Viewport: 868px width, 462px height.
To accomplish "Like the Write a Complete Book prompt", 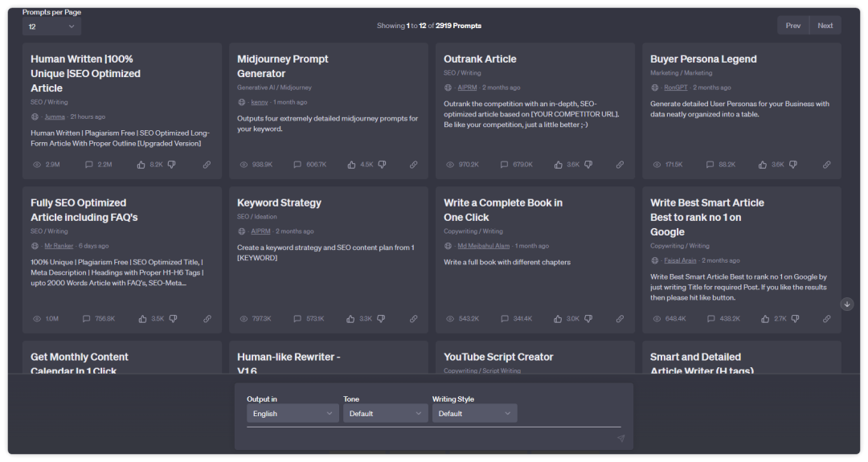I will (x=558, y=319).
